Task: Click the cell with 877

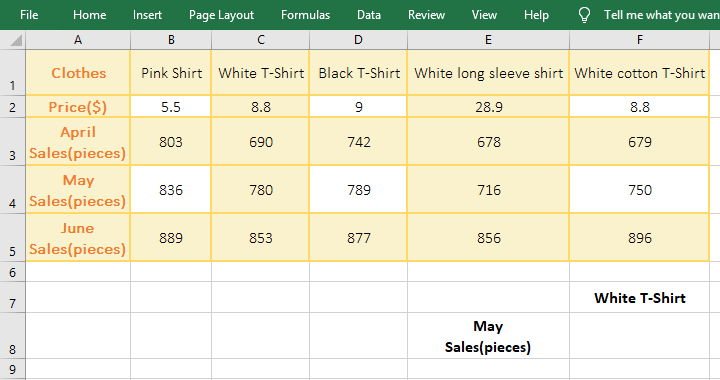Action: [x=358, y=238]
